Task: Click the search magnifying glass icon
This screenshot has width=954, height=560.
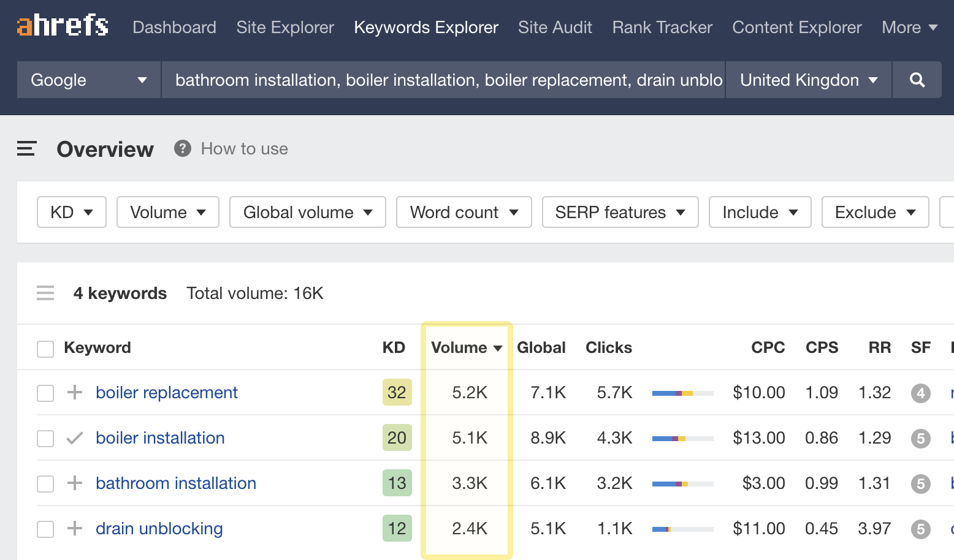Action: coord(916,80)
